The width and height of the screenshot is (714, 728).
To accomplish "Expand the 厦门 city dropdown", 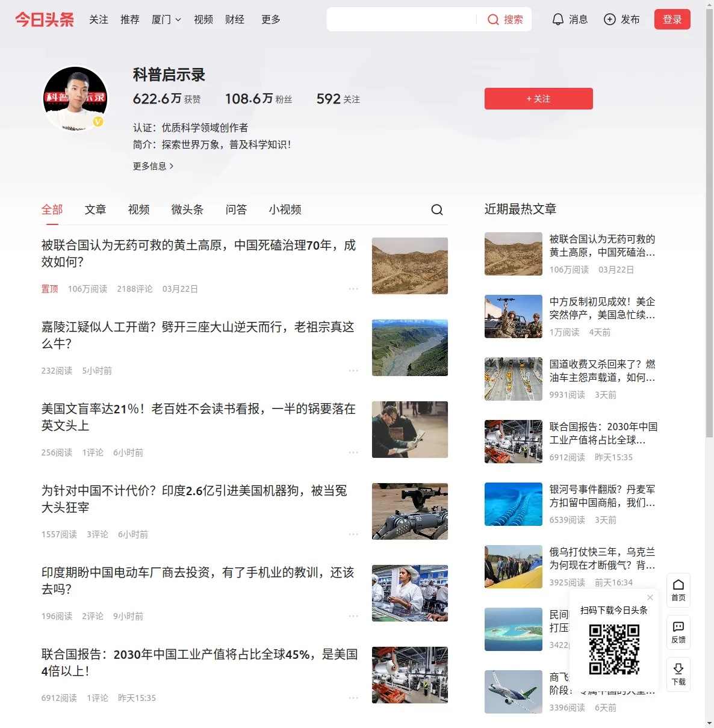I will pos(166,19).
